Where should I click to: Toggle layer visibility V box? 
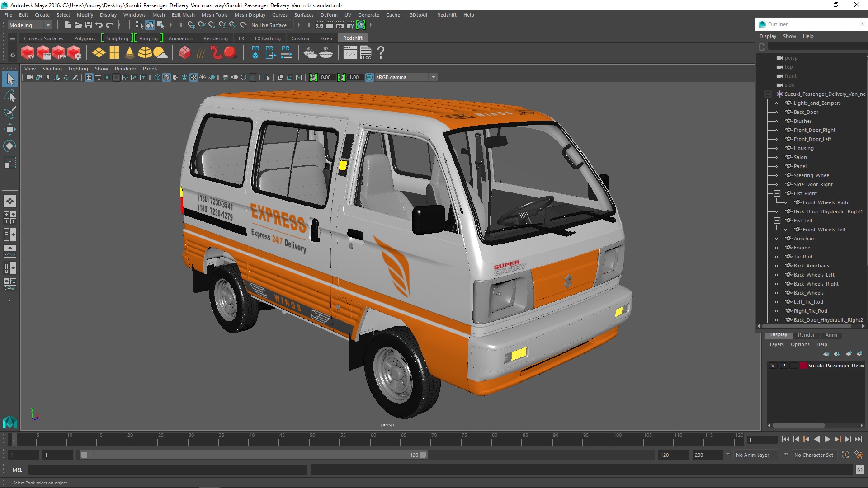773,366
